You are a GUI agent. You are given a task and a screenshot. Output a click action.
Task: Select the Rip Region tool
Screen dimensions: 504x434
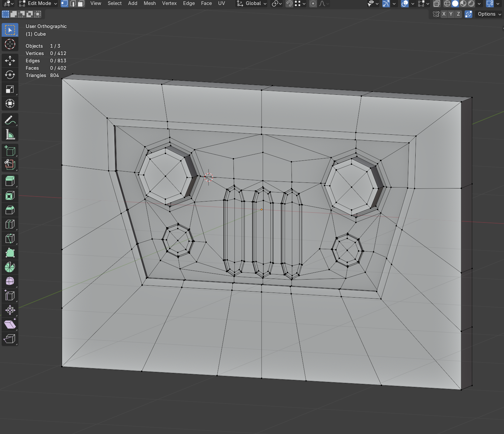[10, 339]
